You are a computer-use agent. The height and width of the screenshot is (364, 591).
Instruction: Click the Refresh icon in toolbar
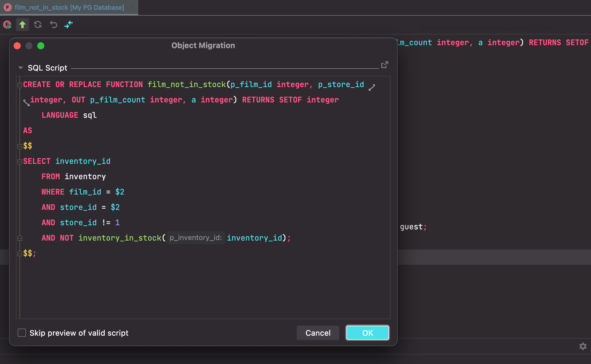click(x=38, y=25)
